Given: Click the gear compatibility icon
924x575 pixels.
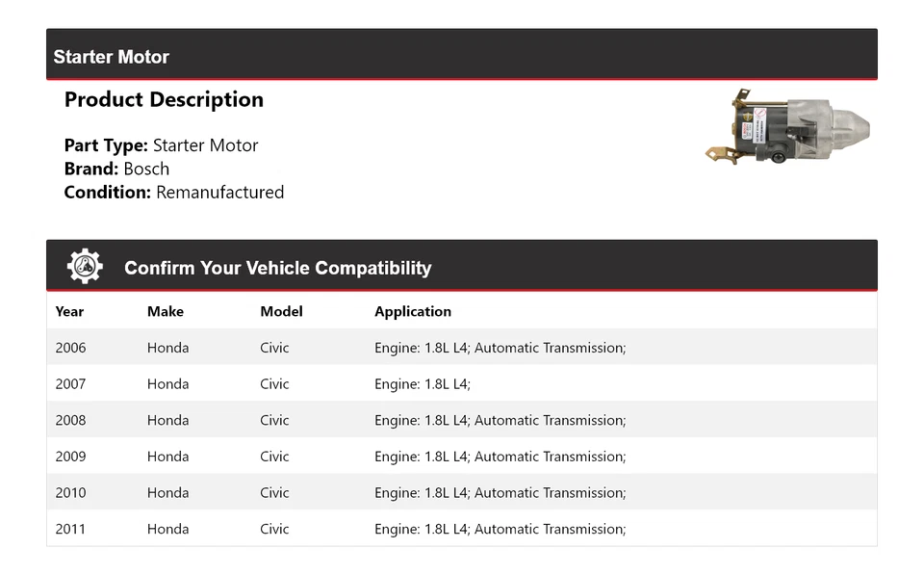Looking at the screenshot, I should pyautogui.click(x=85, y=267).
